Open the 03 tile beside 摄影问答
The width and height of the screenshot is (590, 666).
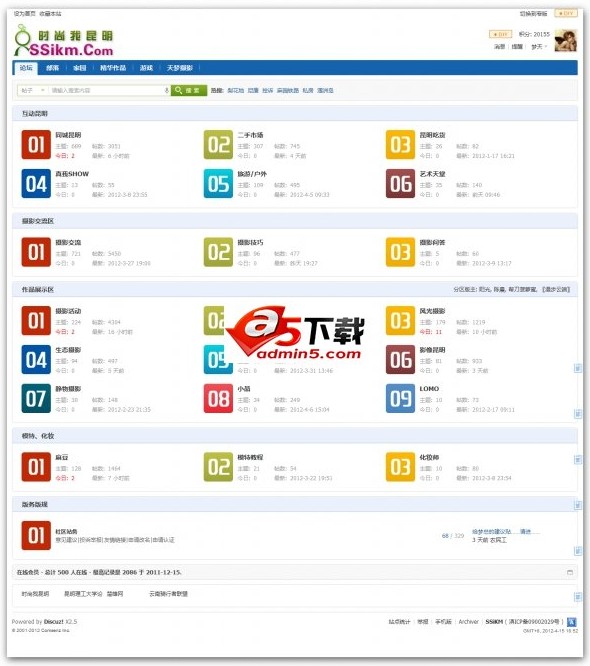[400, 252]
